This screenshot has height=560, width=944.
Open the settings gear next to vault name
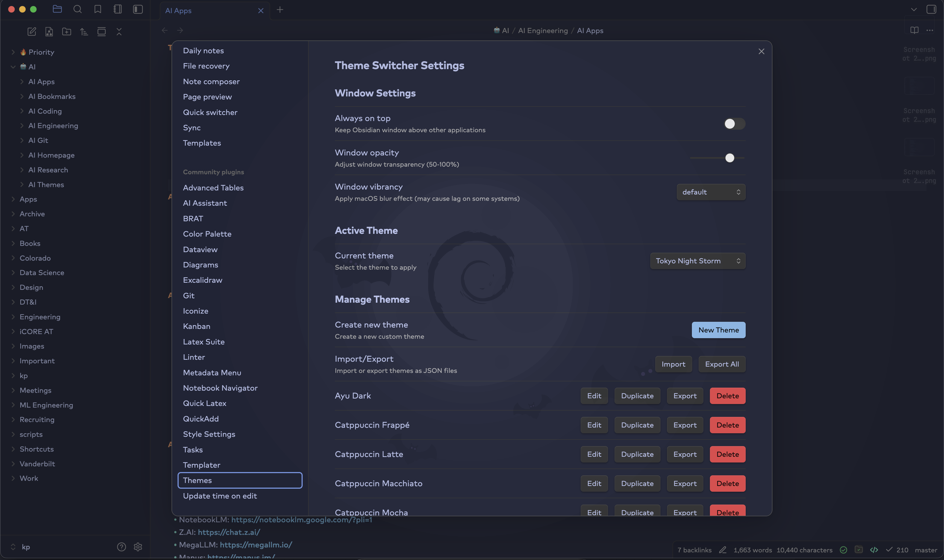(x=138, y=547)
